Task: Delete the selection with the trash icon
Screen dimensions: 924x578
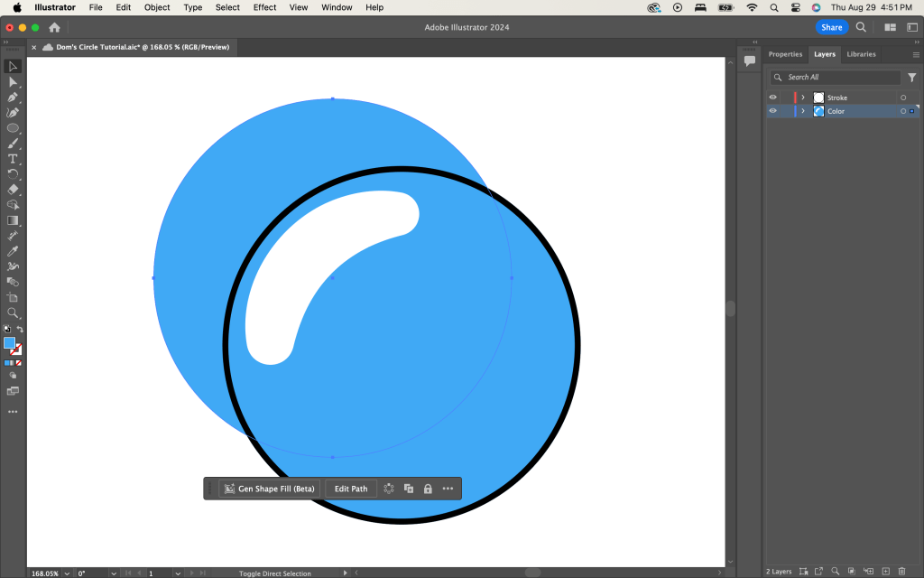Action: (901, 572)
